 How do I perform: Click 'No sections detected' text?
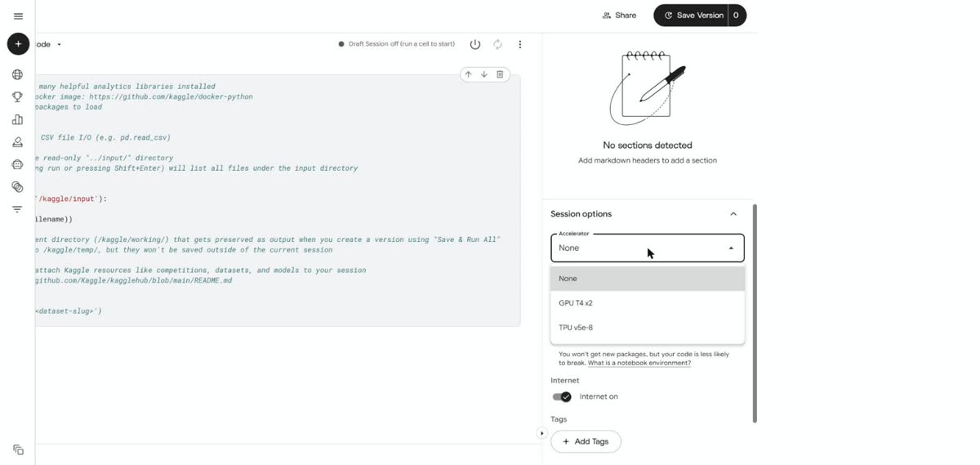coord(648,145)
